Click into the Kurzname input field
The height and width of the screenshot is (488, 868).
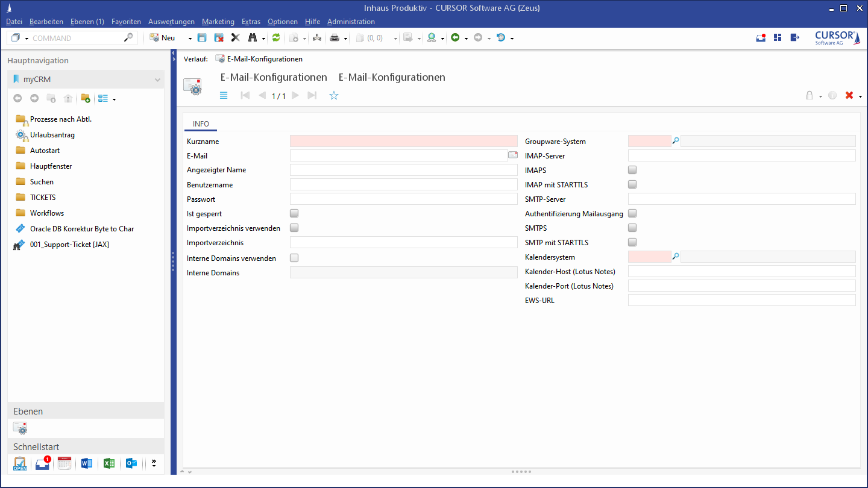(403, 142)
